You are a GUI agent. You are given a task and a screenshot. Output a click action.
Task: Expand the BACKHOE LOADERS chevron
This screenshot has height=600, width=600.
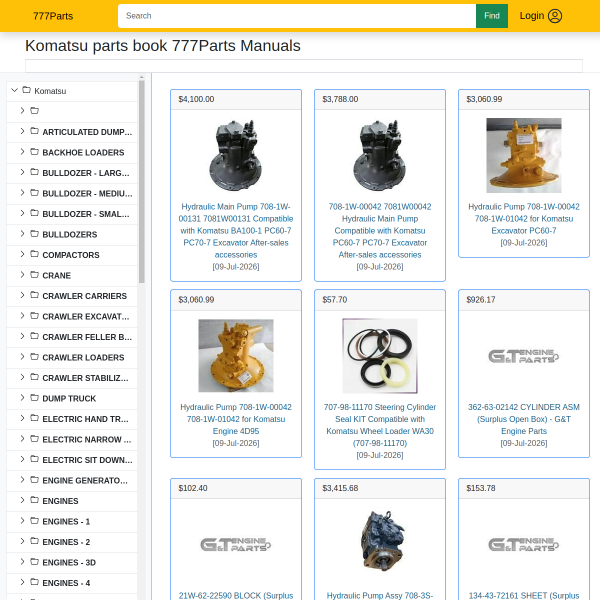tap(22, 152)
